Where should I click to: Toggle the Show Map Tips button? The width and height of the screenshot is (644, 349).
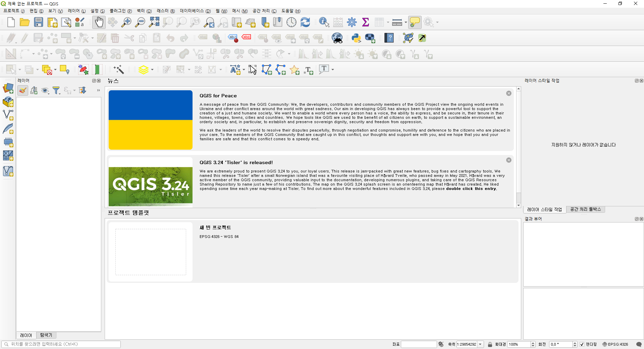(x=415, y=22)
